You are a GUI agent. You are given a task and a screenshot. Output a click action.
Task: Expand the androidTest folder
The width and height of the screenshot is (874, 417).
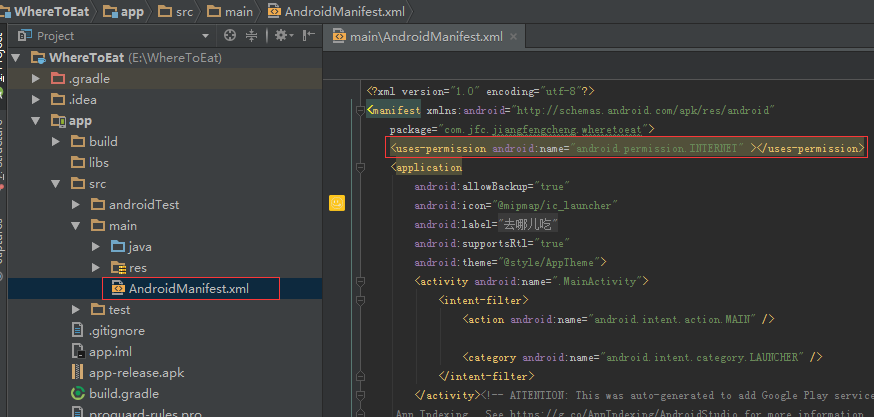[76, 205]
